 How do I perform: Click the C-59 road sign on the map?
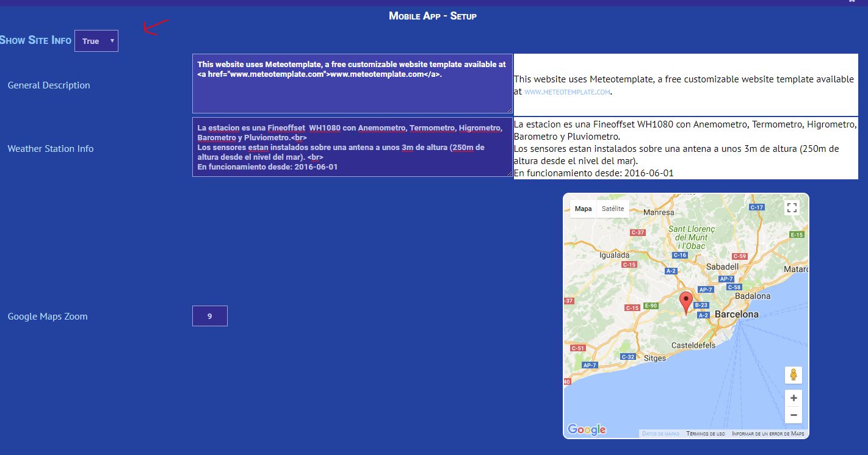[x=740, y=256]
